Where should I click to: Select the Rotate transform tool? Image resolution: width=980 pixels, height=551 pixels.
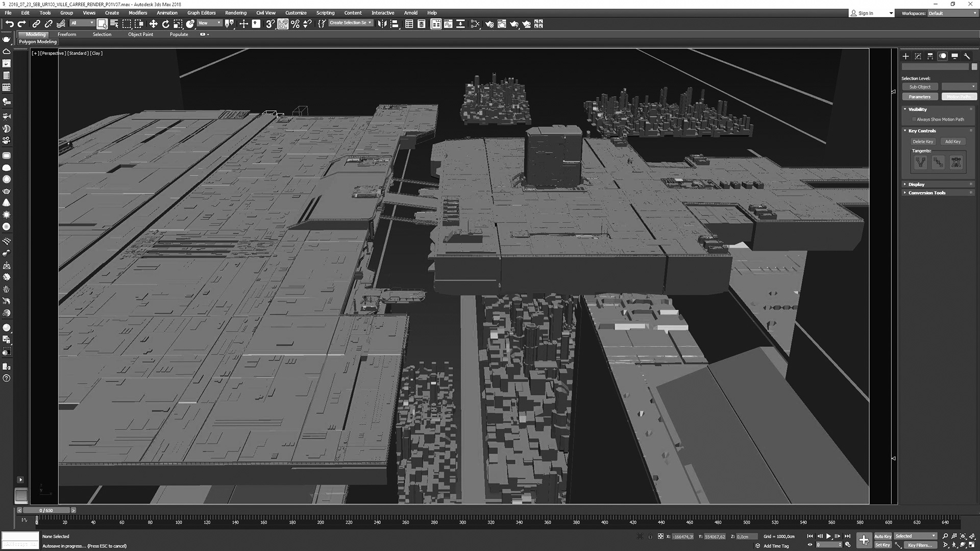coord(165,24)
